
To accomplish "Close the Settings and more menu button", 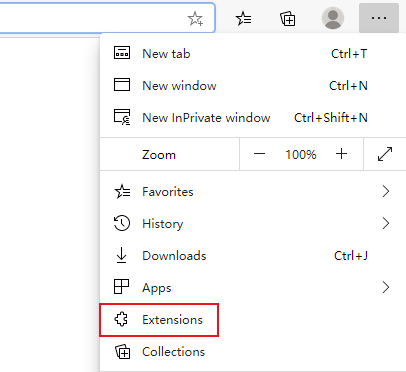I will tap(379, 18).
